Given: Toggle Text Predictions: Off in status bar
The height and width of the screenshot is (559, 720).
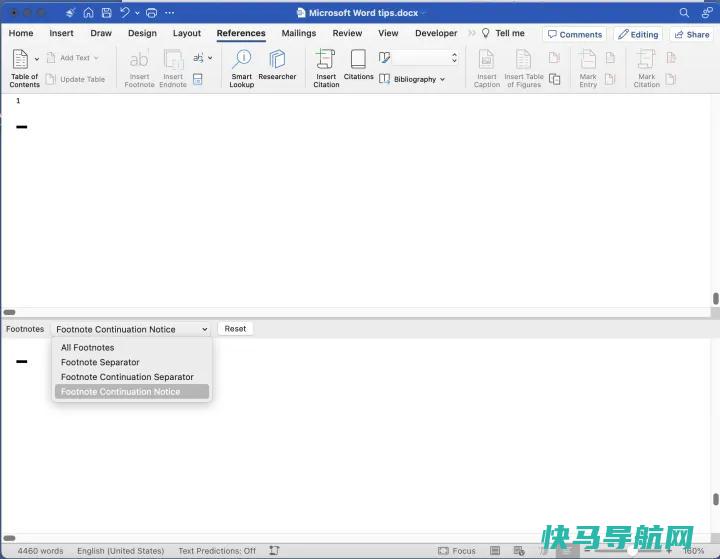Looking at the screenshot, I should (x=217, y=551).
